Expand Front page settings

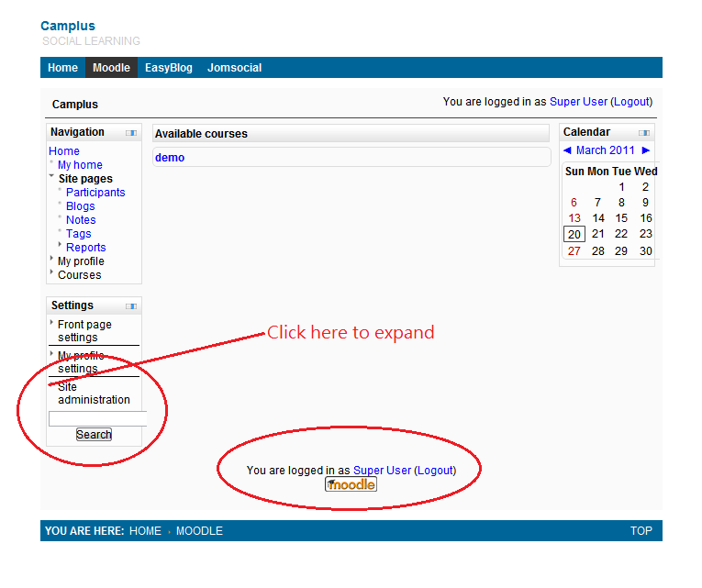[84, 330]
